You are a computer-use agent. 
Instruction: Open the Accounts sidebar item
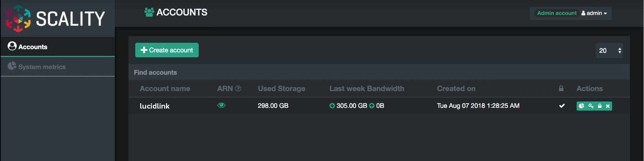pyautogui.click(x=58, y=47)
